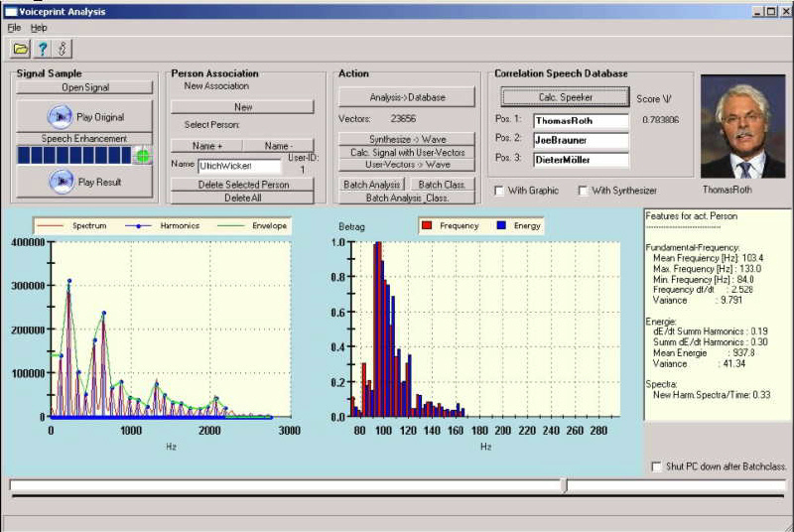Click the Play Result speaker icon
The height and width of the screenshot is (532, 794).
click(x=62, y=182)
